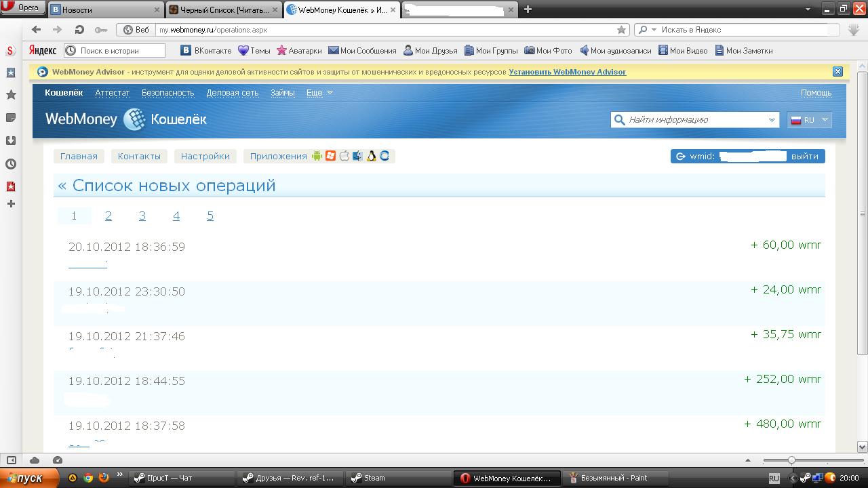Add a panel with the sidebar plus icon
This screenshot has height=488, width=868.
click(x=11, y=203)
